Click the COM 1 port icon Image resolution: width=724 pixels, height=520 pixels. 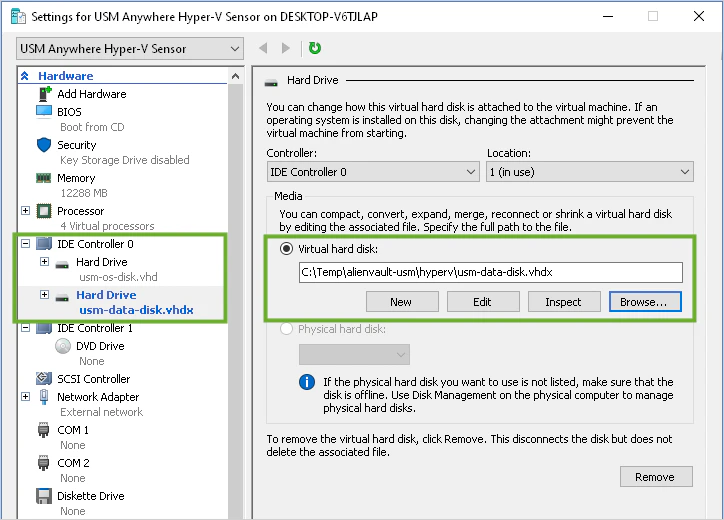[x=43, y=429]
